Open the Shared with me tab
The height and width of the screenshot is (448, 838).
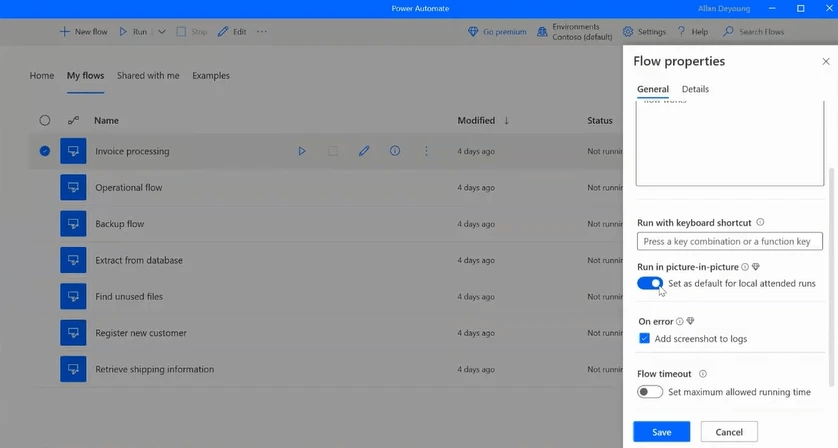coord(148,76)
